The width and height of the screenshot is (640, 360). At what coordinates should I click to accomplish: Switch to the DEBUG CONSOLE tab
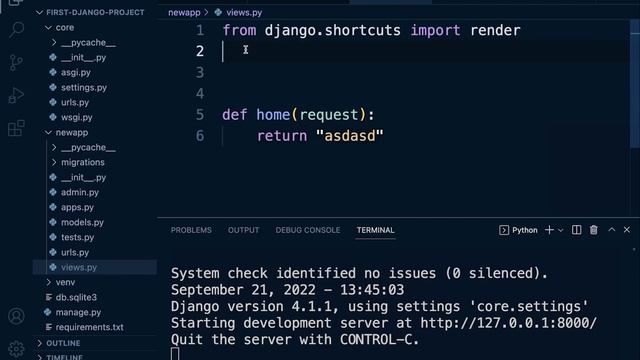coord(308,230)
